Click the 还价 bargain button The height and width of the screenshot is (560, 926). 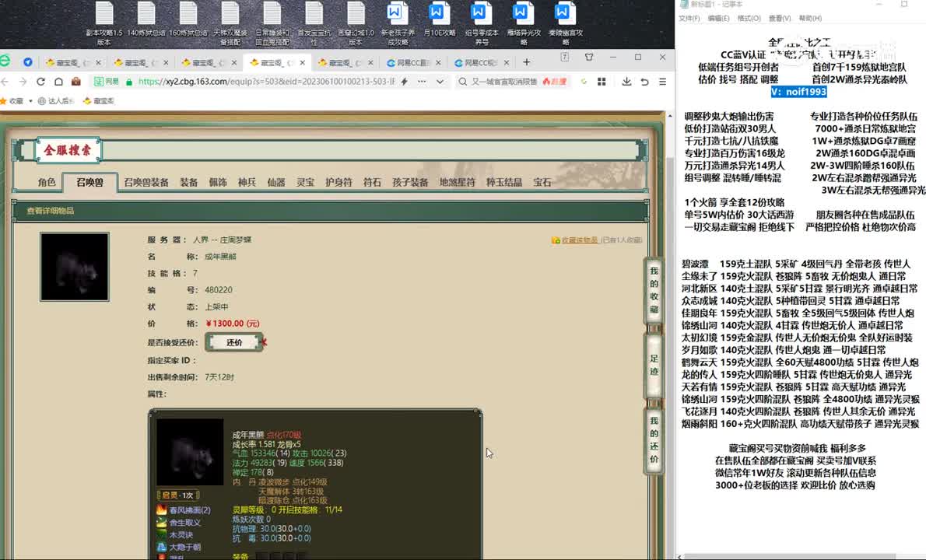point(234,342)
